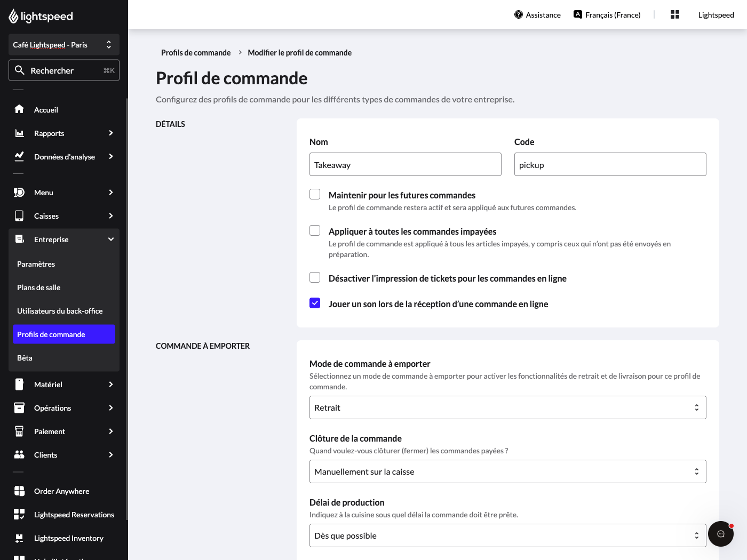Click the Menu food icon

[19, 192]
